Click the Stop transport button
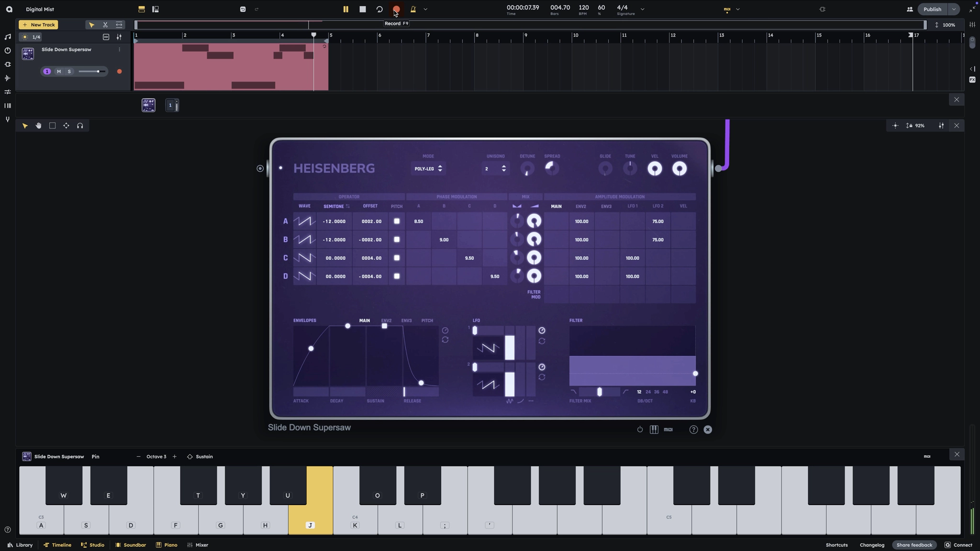This screenshot has width=980, height=551. [x=363, y=9]
